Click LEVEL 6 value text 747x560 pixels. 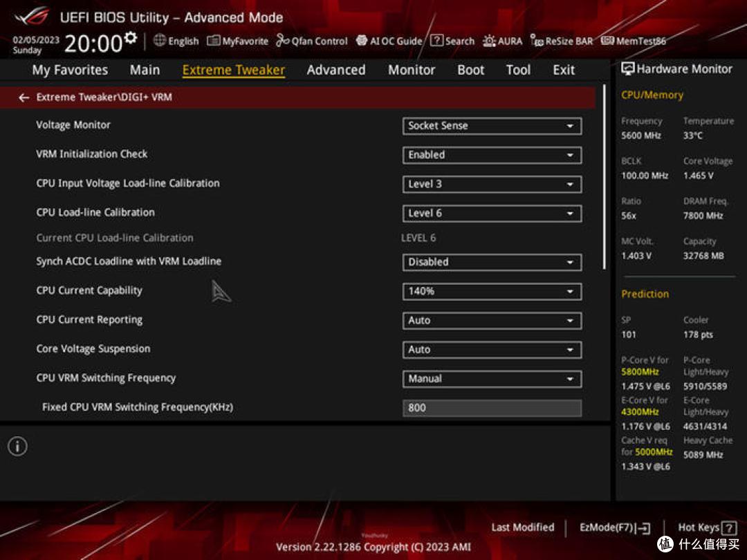click(418, 238)
